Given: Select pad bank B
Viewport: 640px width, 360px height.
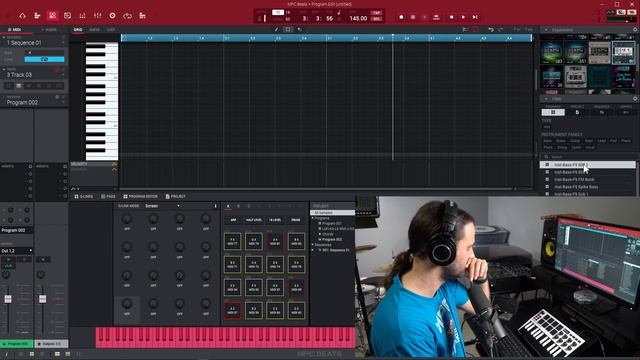Looking at the screenshot, I should (238, 207).
